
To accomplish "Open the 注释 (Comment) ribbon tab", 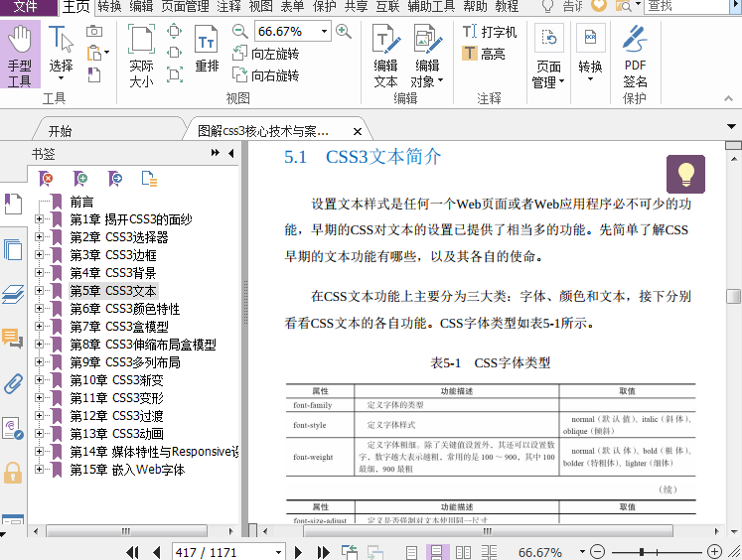I will tap(228, 6).
